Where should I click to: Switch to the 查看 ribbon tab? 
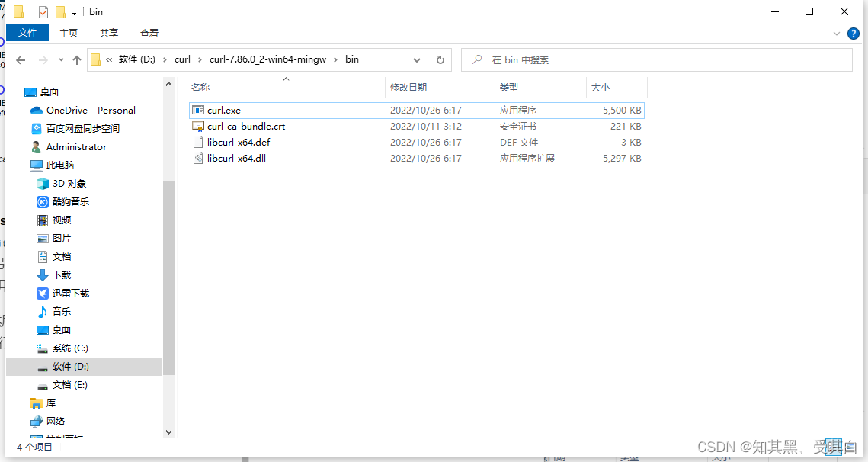(149, 33)
